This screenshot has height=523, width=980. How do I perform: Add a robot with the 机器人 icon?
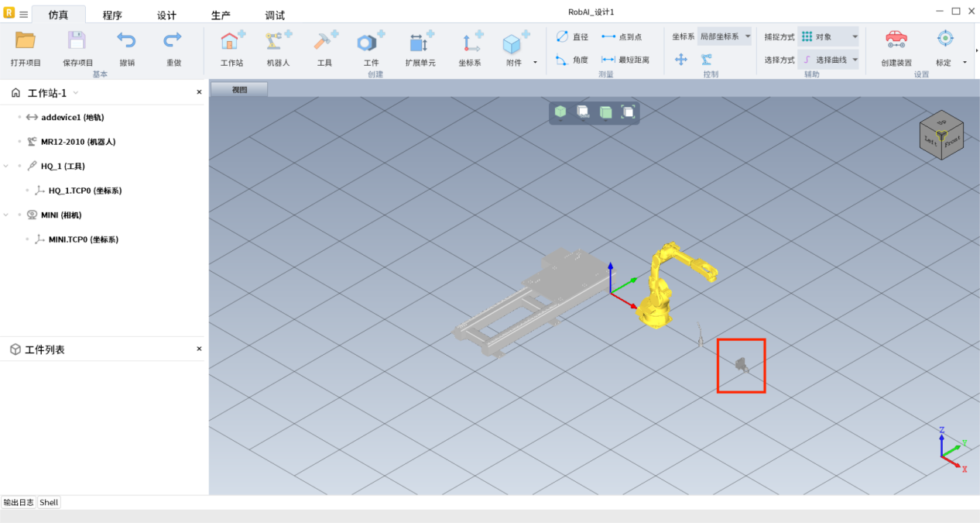(x=278, y=41)
